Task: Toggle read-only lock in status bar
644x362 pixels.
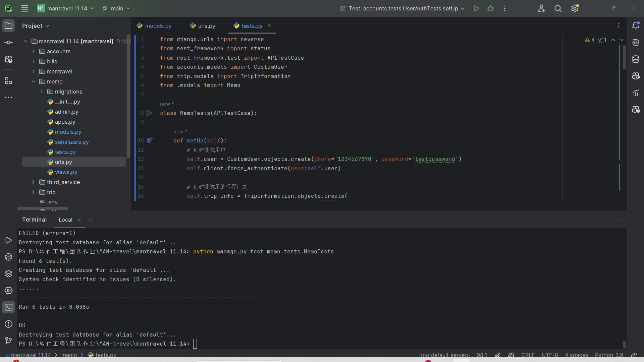Action: tap(634, 355)
